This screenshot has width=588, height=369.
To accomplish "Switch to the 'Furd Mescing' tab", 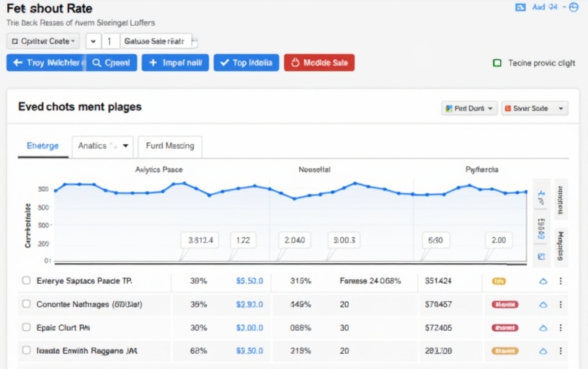I will pos(170,146).
